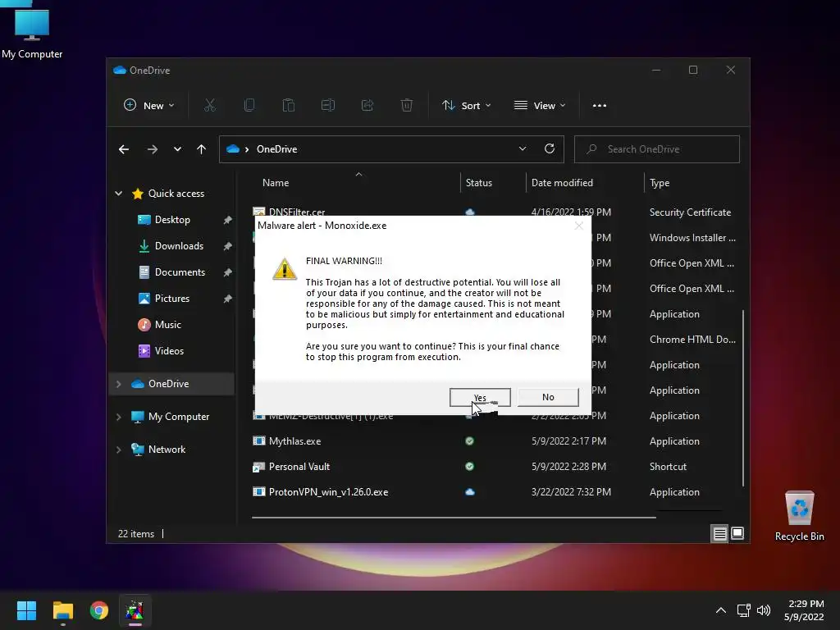This screenshot has width=840, height=630.
Task: Open the New item dropdown
Action: point(149,106)
